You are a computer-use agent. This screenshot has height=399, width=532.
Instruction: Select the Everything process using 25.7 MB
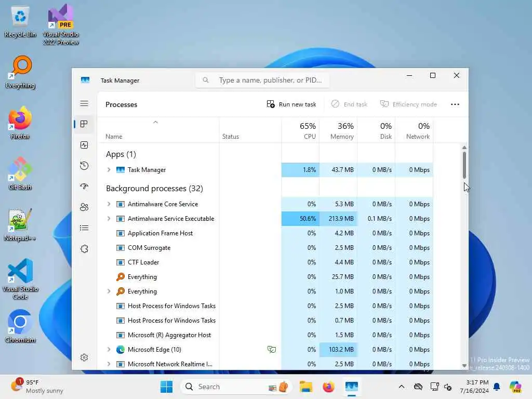[x=265, y=277]
